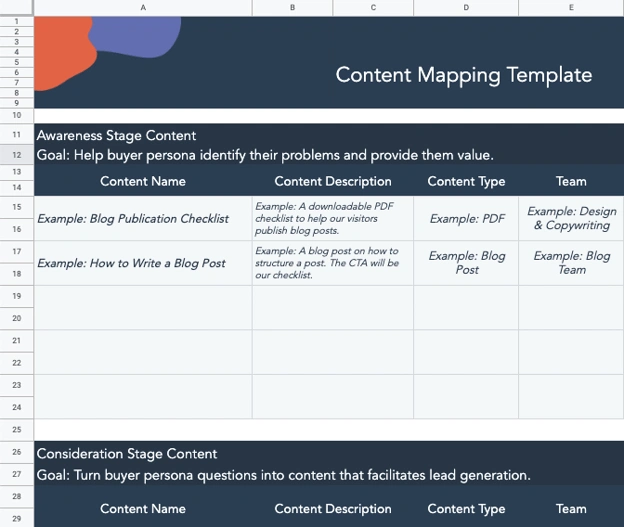Select 'Example: Blog Team' cell

pos(571,263)
